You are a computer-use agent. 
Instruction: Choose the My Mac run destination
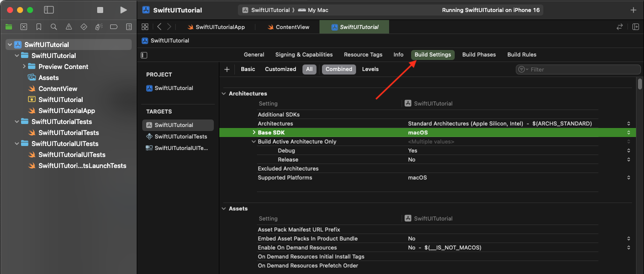tap(314, 10)
